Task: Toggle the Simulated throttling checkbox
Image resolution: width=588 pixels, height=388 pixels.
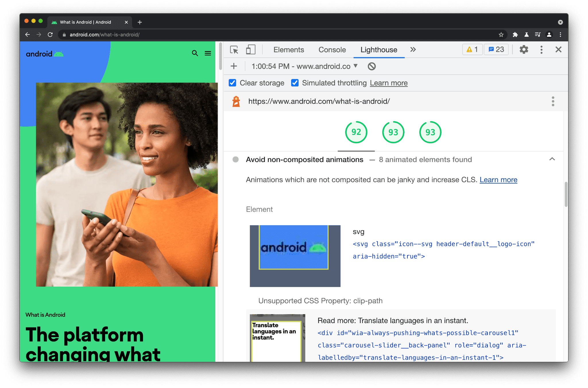Action: point(295,83)
